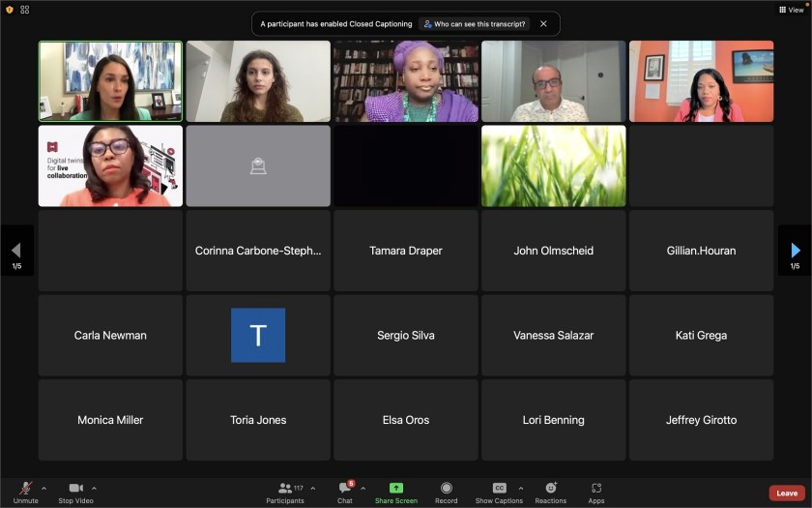Open the Reactions emoji menu

551,489
